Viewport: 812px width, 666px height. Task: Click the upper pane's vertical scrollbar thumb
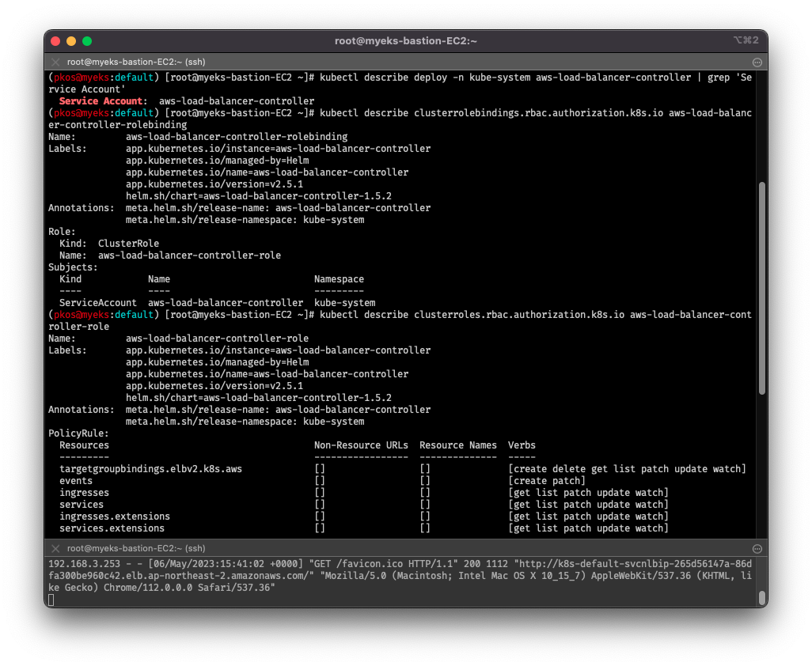762,288
